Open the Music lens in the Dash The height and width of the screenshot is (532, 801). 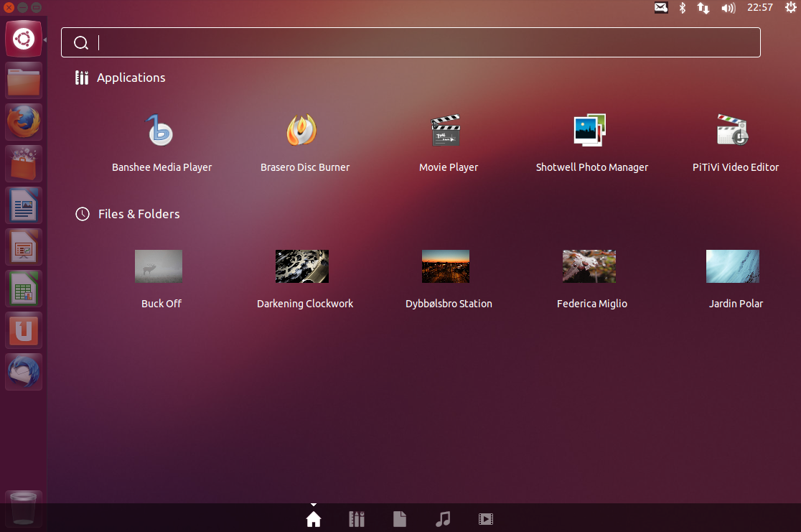[x=443, y=518]
